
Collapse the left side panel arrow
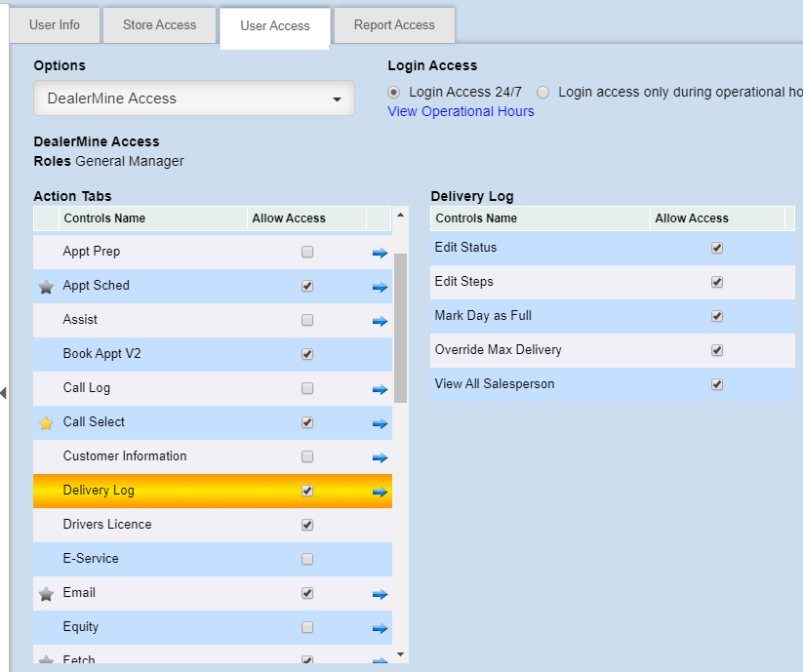pos(4,393)
